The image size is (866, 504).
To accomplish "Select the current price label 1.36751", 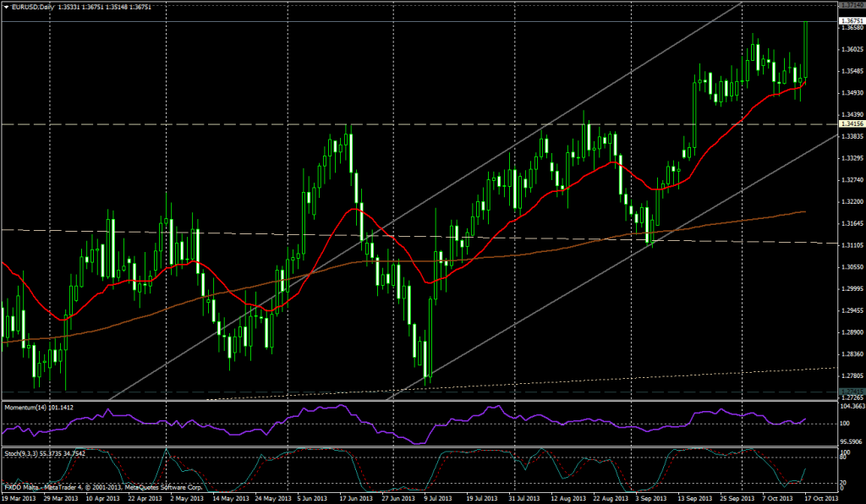I will 851,20.
